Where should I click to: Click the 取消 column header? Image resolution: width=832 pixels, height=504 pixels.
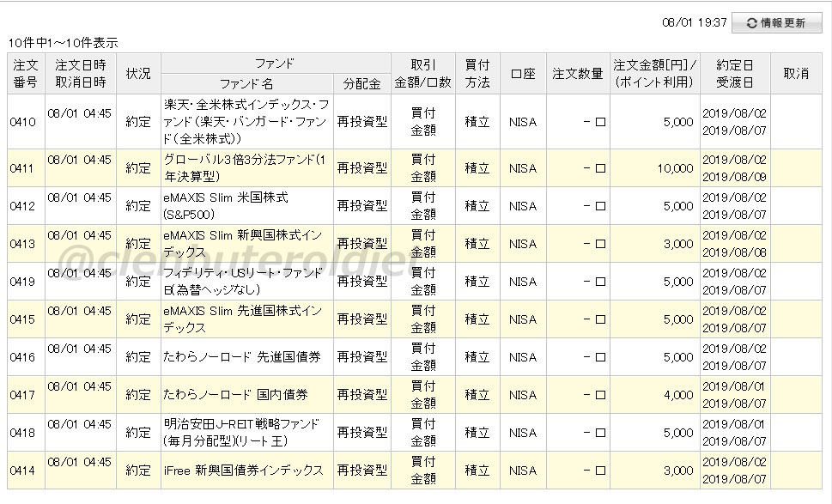click(x=796, y=74)
